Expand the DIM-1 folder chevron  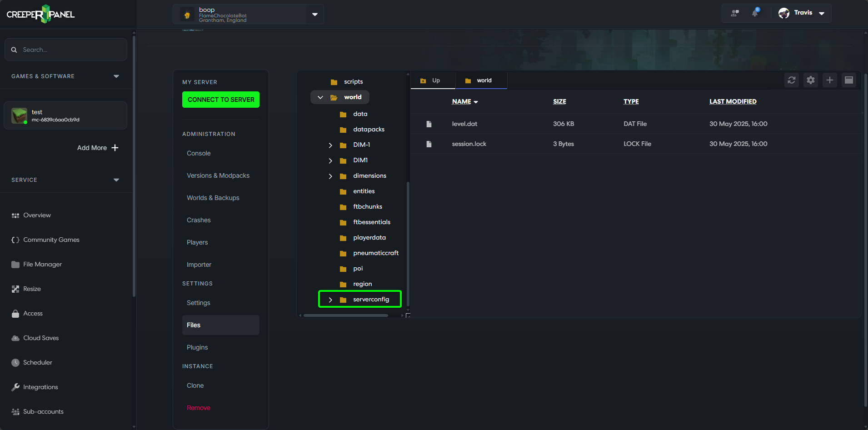tap(330, 145)
